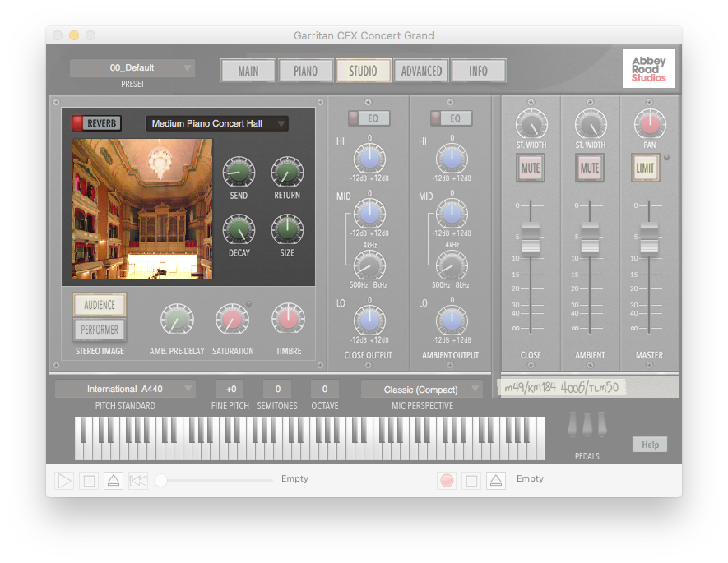This screenshot has width=728, height=563.
Task: Click the m49/km184 4006/TLM50 mic label
Action: click(562, 387)
